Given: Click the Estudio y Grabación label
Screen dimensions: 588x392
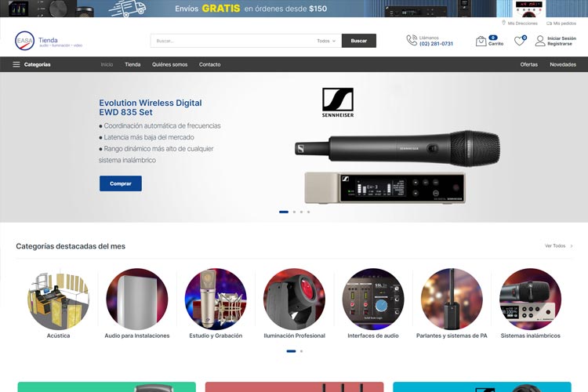Looking at the screenshot, I should [216, 336].
